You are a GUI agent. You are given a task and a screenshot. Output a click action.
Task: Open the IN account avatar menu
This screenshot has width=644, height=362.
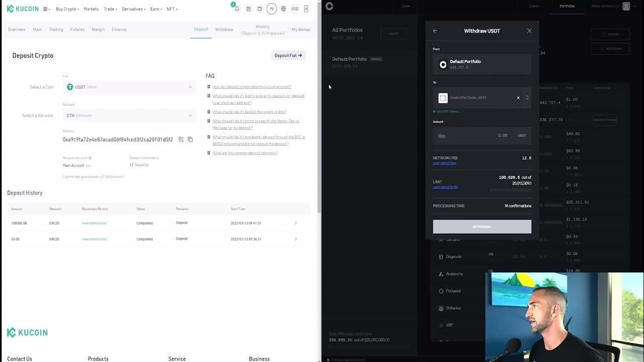click(272, 9)
